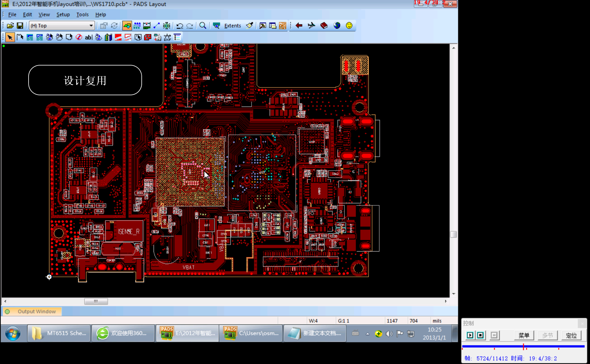The height and width of the screenshot is (364, 590).
Task: Select the Copper Pour tool
Action: [49, 37]
